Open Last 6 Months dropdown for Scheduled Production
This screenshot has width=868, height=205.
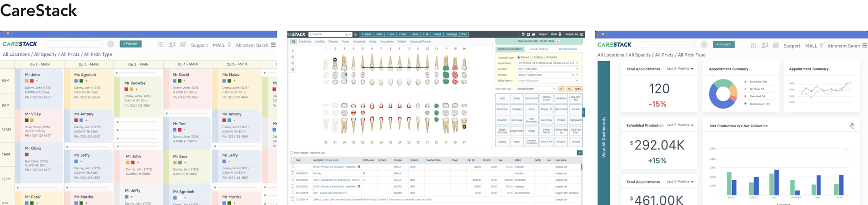tap(680, 125)
